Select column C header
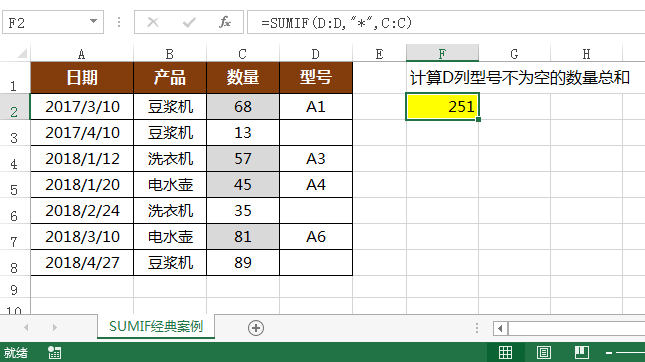Viewport: 645px width, 362px height. point(243,53)
